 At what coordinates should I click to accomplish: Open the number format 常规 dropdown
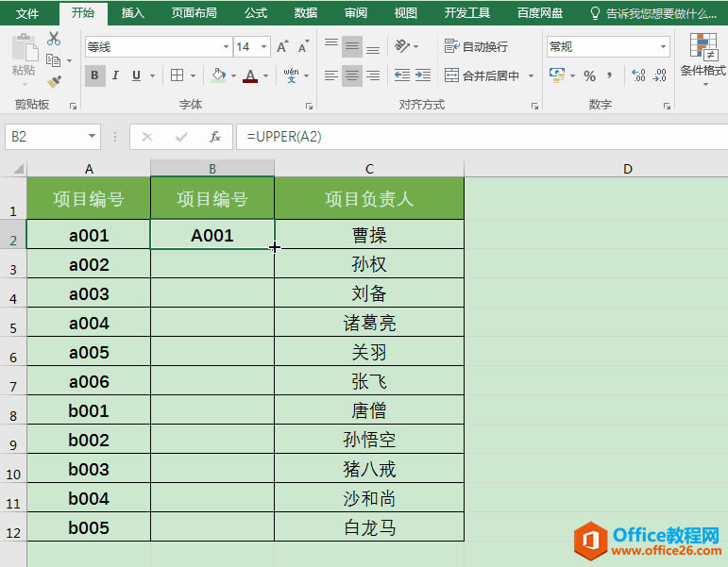coord(663,46)
